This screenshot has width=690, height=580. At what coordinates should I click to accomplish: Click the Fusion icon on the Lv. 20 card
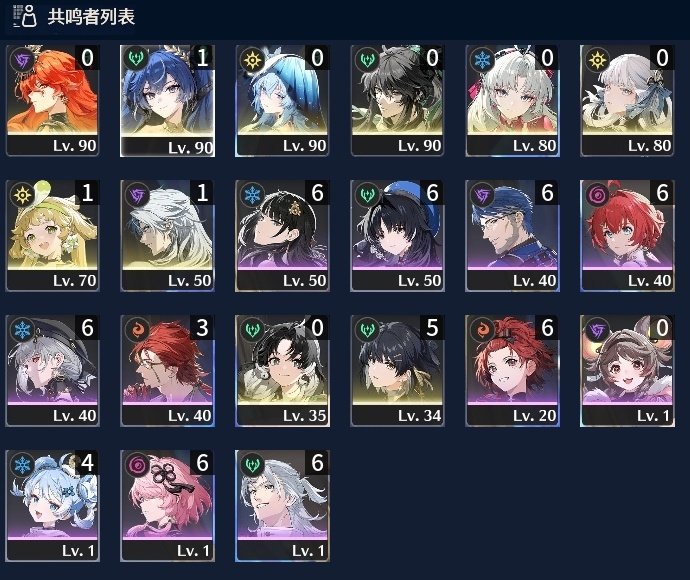482,330
